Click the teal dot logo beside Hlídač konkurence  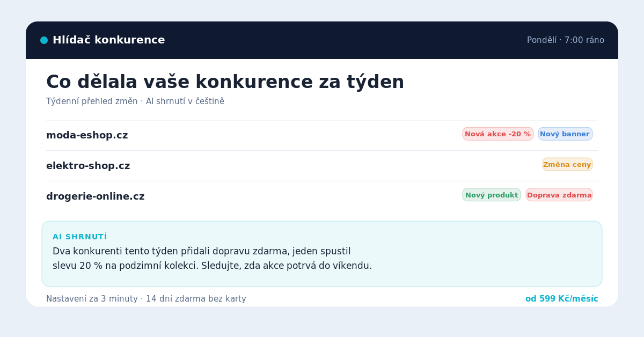[x=44, y=40]
